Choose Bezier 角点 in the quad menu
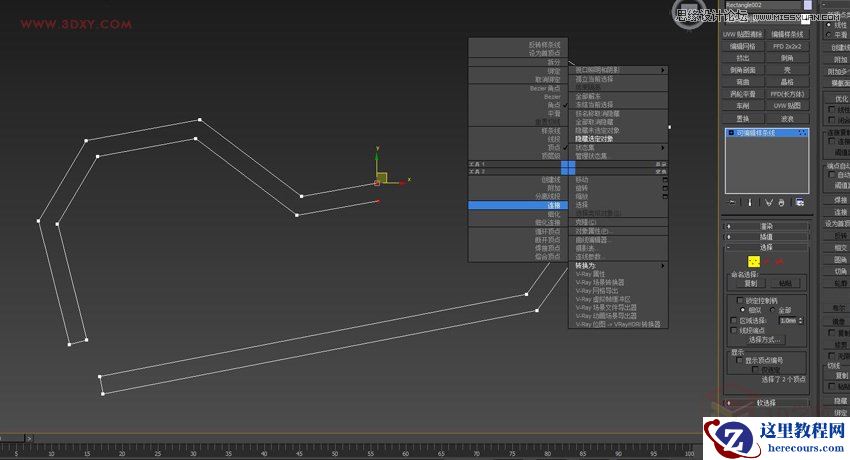 coord(544,88)
